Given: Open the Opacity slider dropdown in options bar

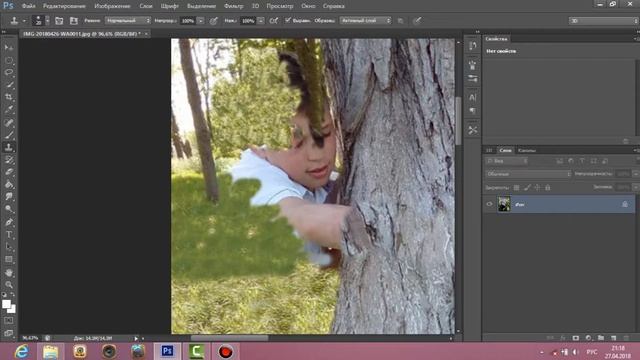Looking at the screenshot, I should click(x=200, y=20).
